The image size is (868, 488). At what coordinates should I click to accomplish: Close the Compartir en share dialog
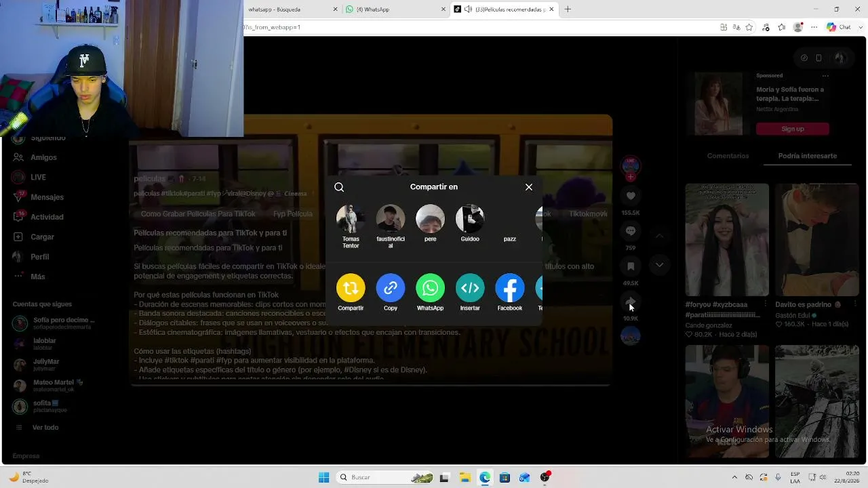[529, 187]
